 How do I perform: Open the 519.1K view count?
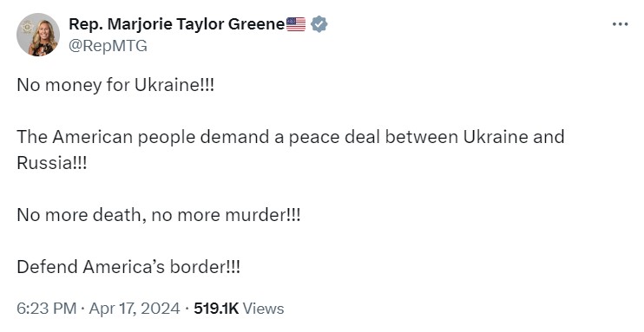(x=216, y=309)
